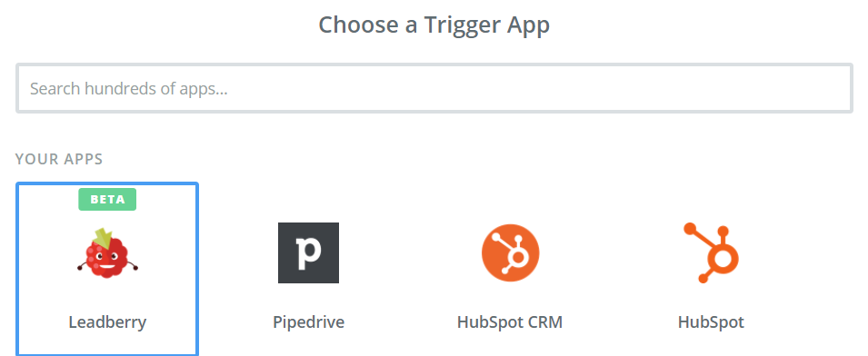The image size is (868, 356).
Task: Choose HubSpot via its text label
Action: [x=711, y=321]
